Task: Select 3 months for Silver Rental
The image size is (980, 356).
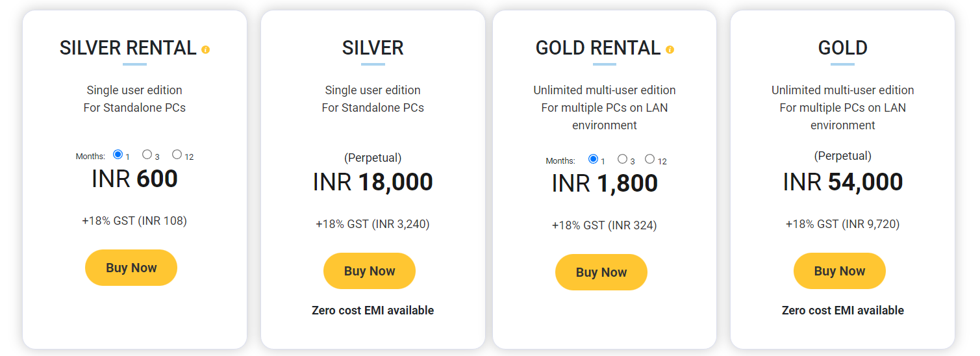Action: (147, 155)
